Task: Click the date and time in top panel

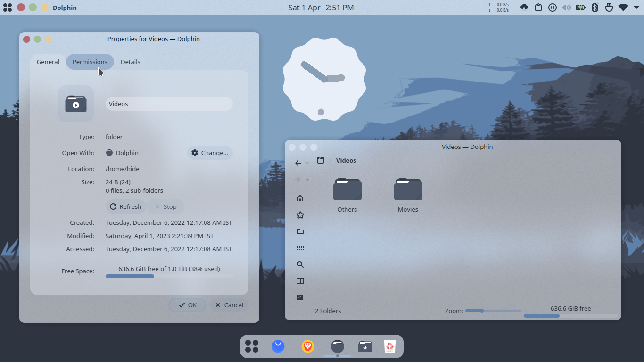Action: (x=321, y=8)
